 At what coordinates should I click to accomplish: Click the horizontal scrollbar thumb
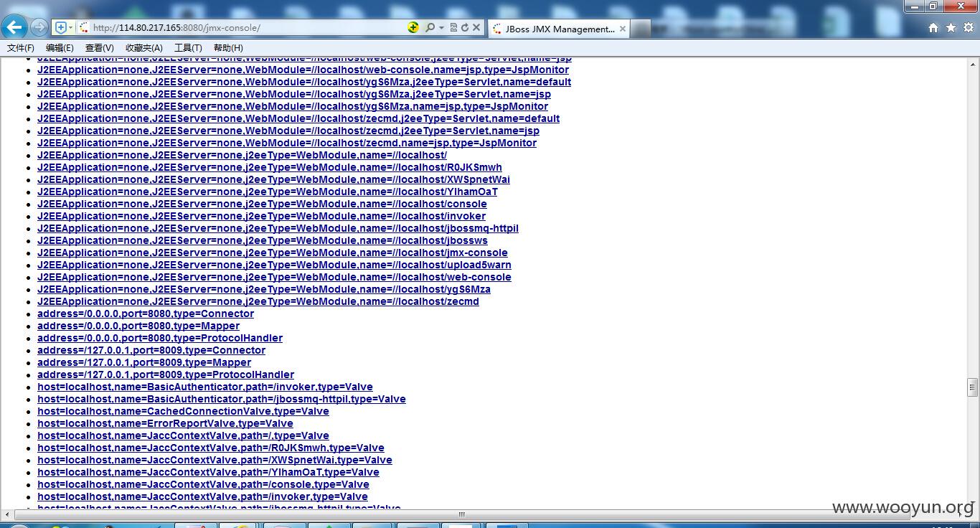(x=462, y=514)
